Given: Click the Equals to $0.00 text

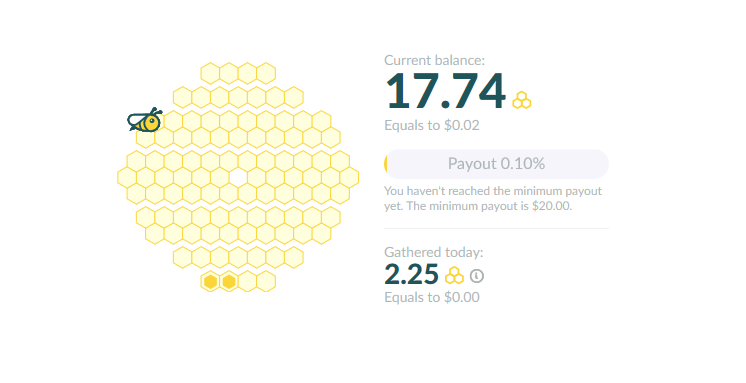Looking at the screenshot, I should 432,297.
